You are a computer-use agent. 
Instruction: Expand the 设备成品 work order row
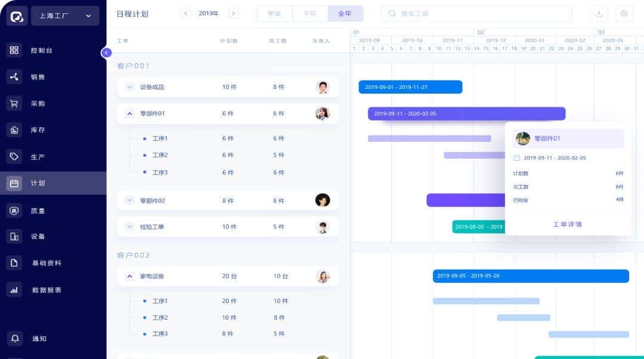point(129,86)
